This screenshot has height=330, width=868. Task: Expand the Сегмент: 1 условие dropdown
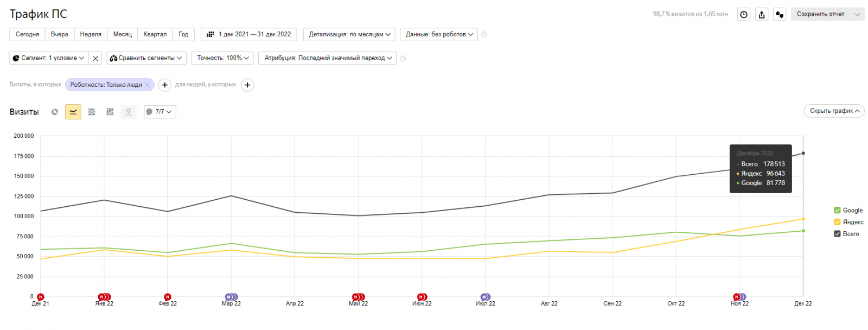point(49,58)
